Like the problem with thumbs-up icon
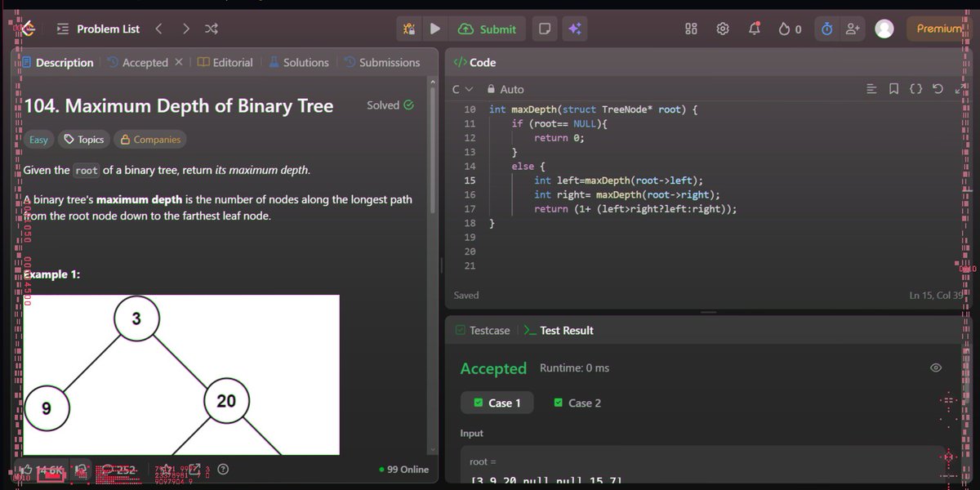 (x=27, y=470)
